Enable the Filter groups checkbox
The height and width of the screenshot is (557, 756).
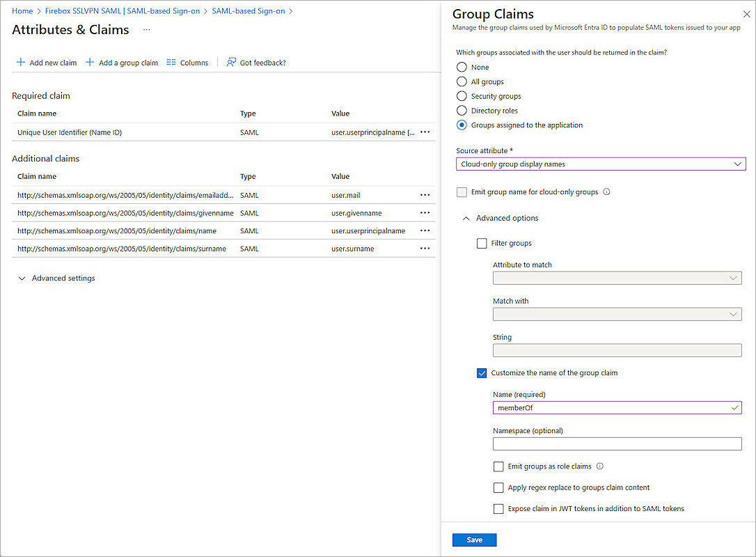point(481,243)
